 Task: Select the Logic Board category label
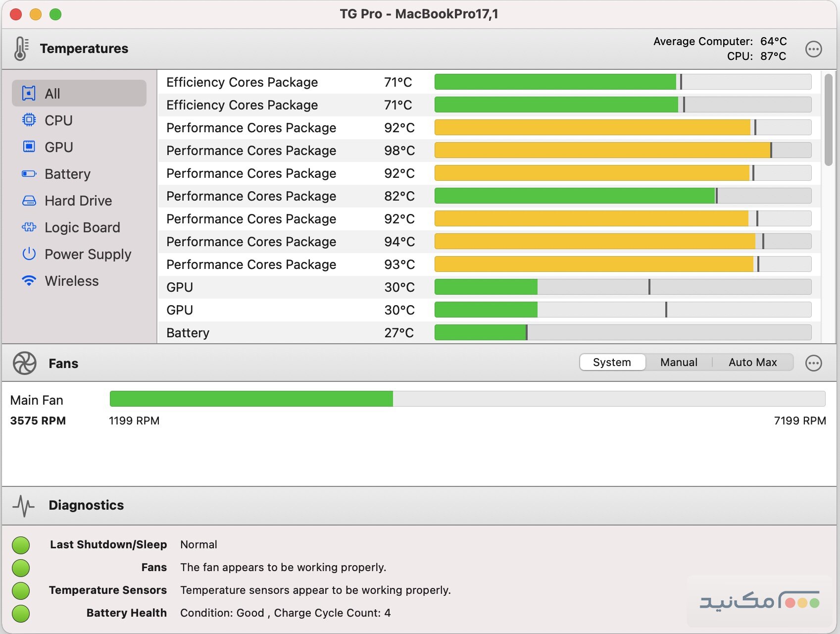[82, 227]
